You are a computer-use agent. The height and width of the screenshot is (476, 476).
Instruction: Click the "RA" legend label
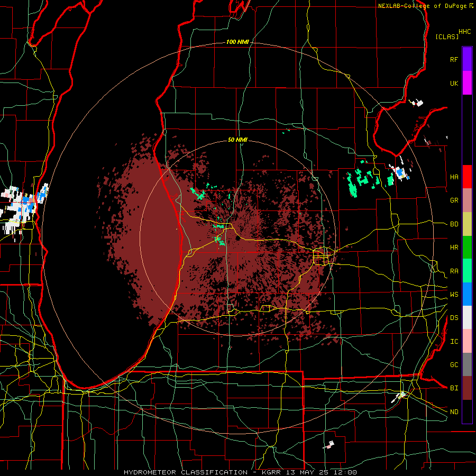point(454,271)
